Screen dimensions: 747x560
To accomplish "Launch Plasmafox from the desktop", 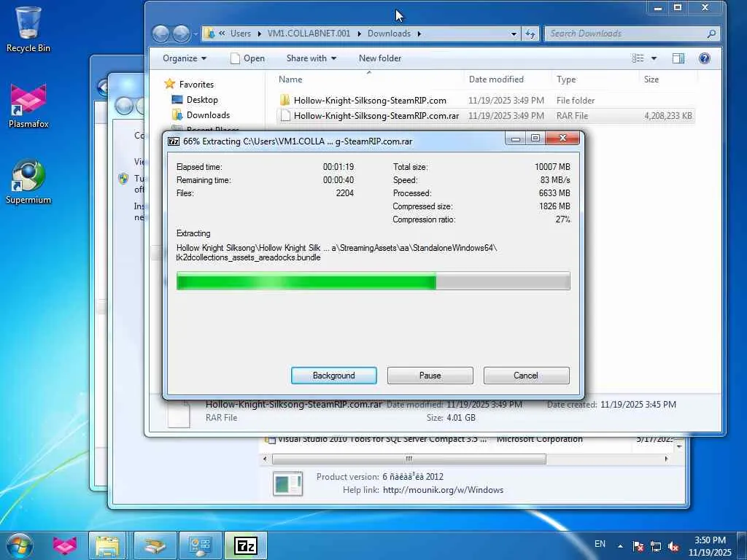I will pyautogui.click(x=28, y=106).
